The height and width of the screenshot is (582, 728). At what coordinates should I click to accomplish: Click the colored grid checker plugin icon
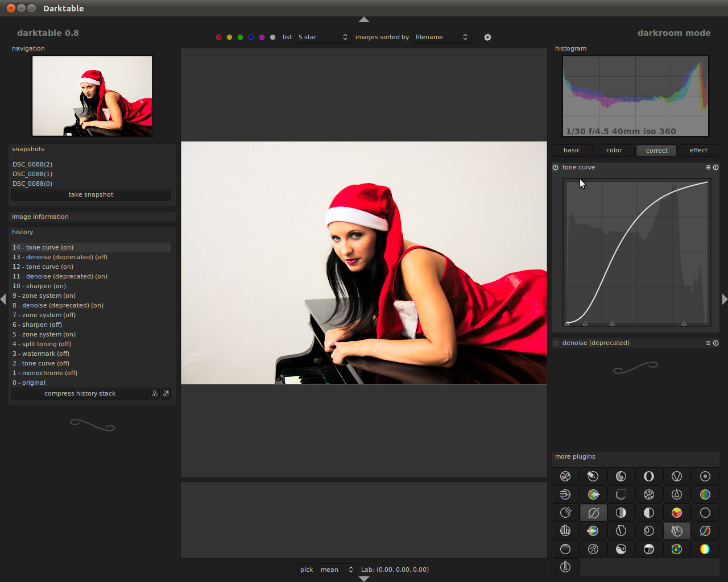point(676,549)
